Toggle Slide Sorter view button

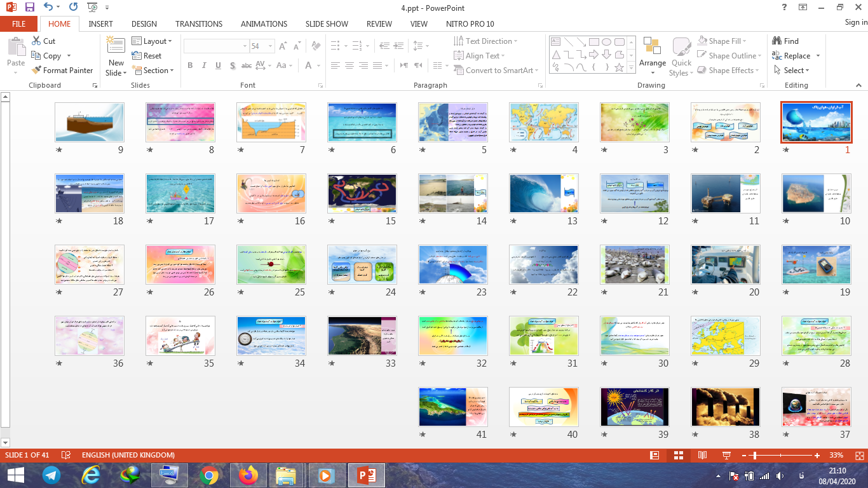[678, 456]
